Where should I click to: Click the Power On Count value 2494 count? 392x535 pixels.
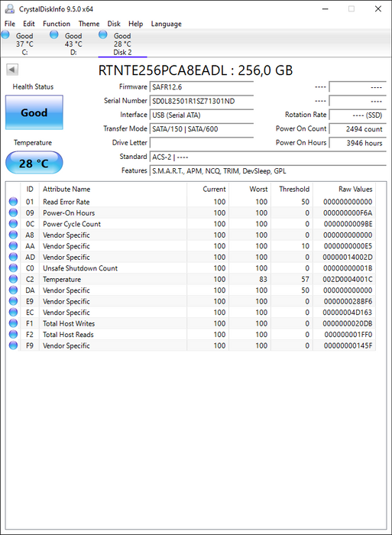[x=358, y=129]
